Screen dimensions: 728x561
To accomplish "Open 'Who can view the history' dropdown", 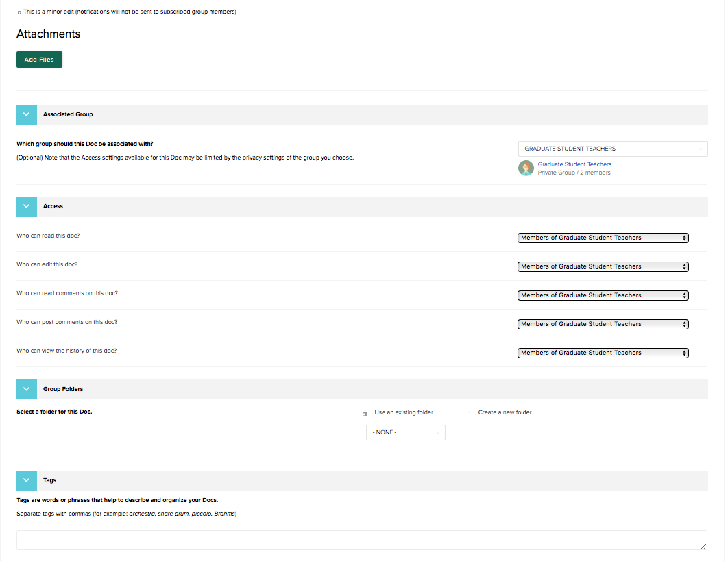I will (x=603, y=353).
